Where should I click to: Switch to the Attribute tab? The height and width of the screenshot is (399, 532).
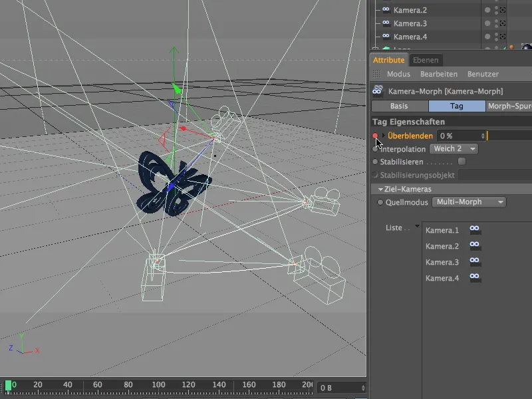[x=388, y=60]
